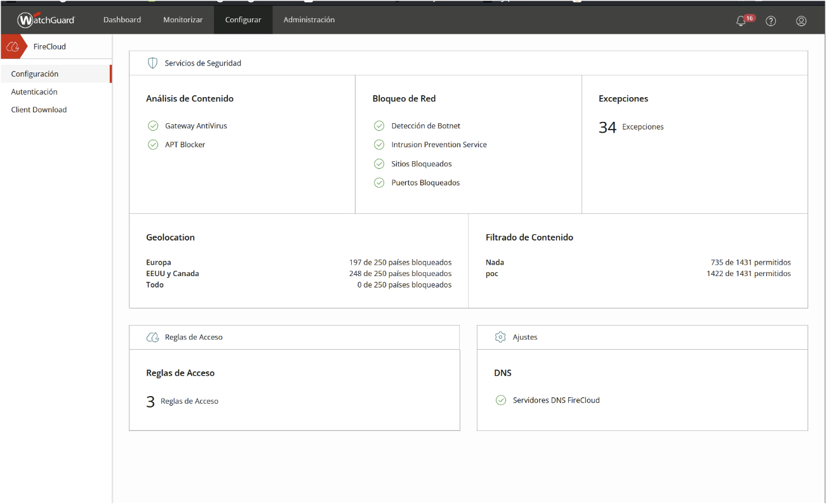Click the Ajustes gear icon
Image resolution: width=826 pixels, height=504 pixels.
[500, 337]
